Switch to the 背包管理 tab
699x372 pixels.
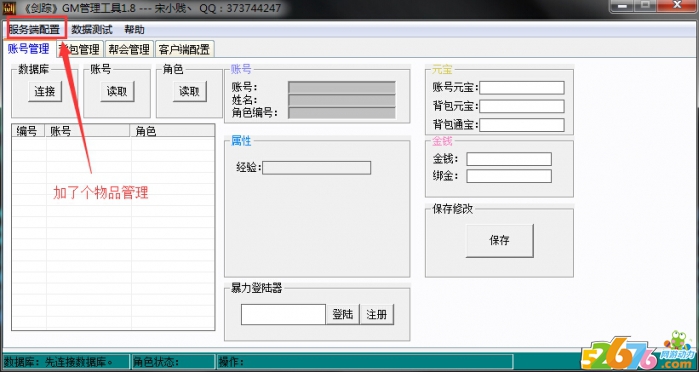(80, 49)
